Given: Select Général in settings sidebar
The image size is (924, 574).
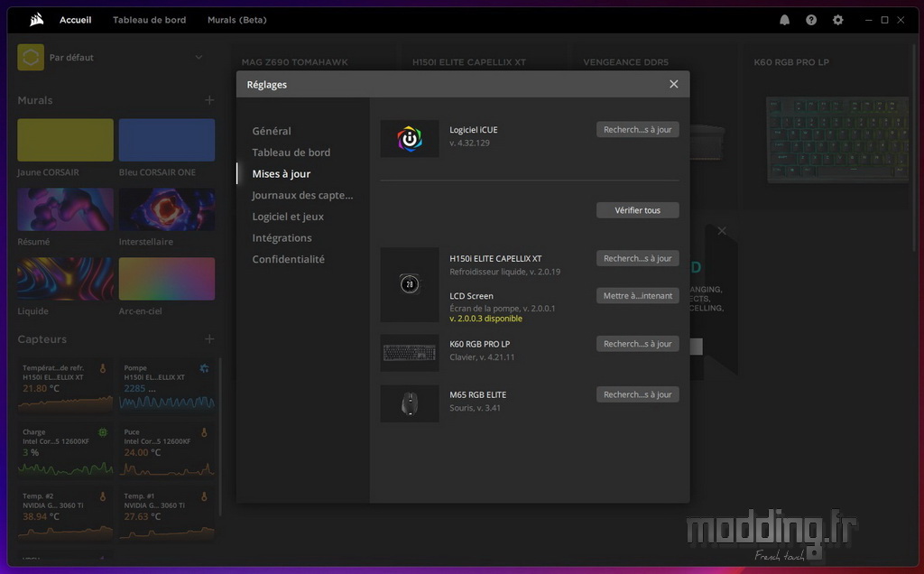Looking at the screenshot, I should coord(272,132).
